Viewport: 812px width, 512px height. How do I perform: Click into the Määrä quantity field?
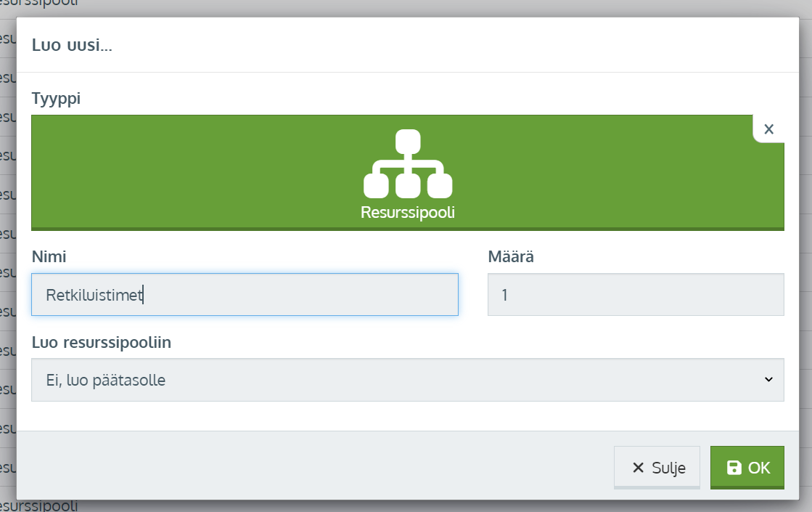[x=635, y=295]
